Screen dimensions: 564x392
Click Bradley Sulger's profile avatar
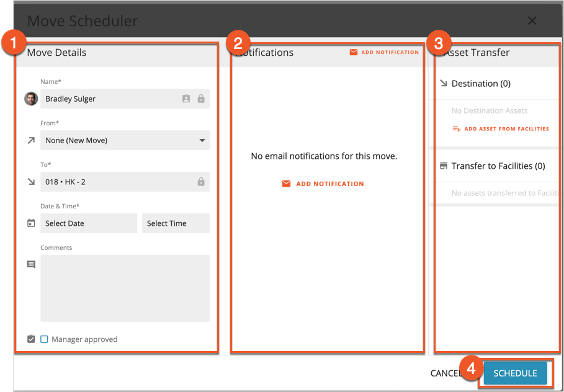coord(31,98)
